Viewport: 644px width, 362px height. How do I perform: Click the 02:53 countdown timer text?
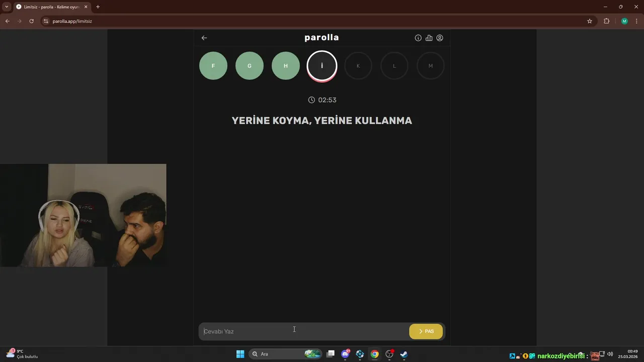pos(327,100)
